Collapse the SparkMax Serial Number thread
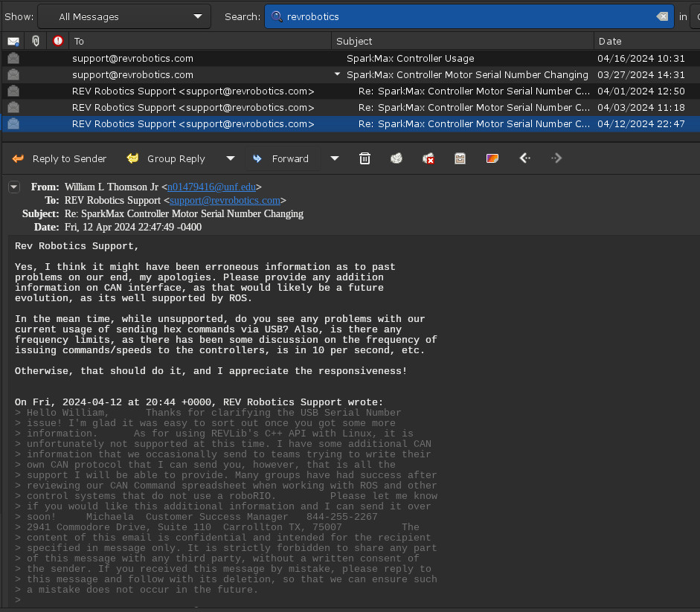Screen dimensions: 700x612 point(338,74)
